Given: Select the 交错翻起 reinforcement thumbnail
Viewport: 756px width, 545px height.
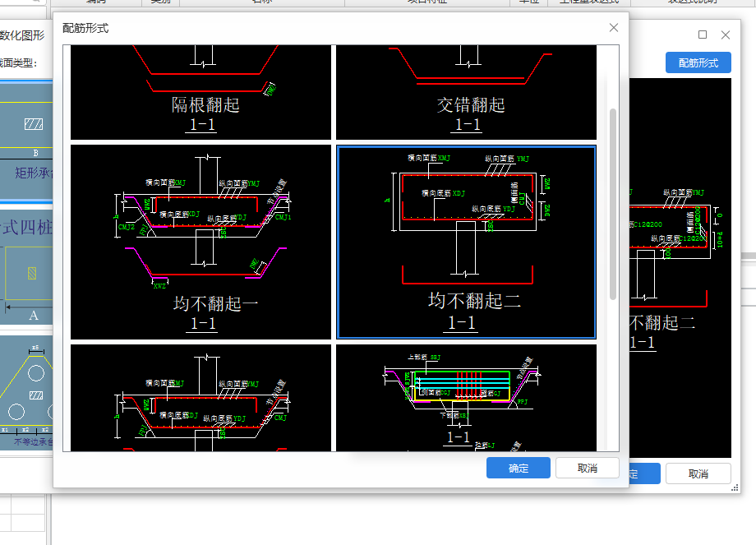Looking at the screenshot, I should point(466,92).
